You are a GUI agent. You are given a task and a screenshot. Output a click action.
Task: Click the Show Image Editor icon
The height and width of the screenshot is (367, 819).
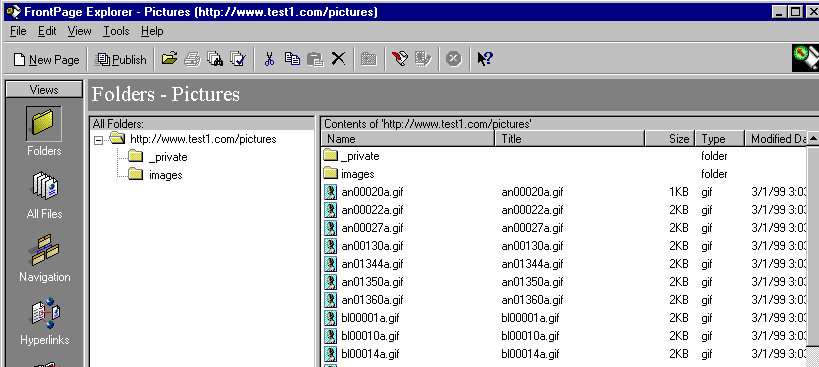[423, 59]
